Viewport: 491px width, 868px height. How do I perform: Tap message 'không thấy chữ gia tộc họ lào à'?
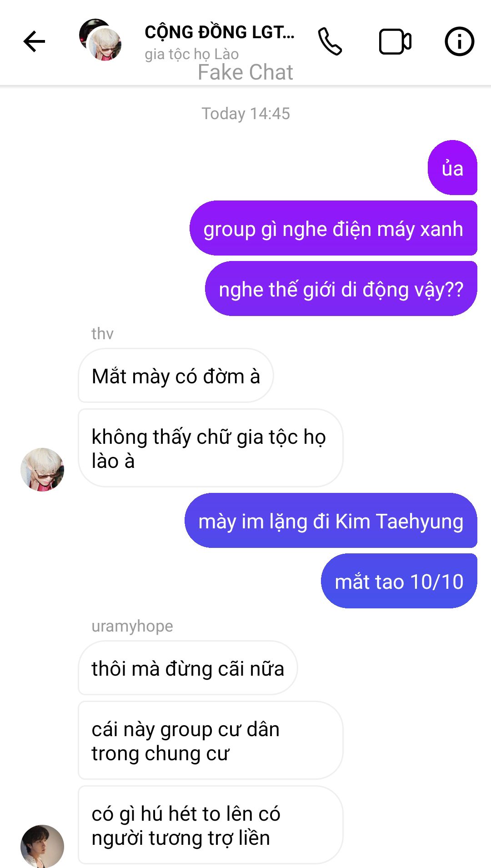(x=210, y=448)
